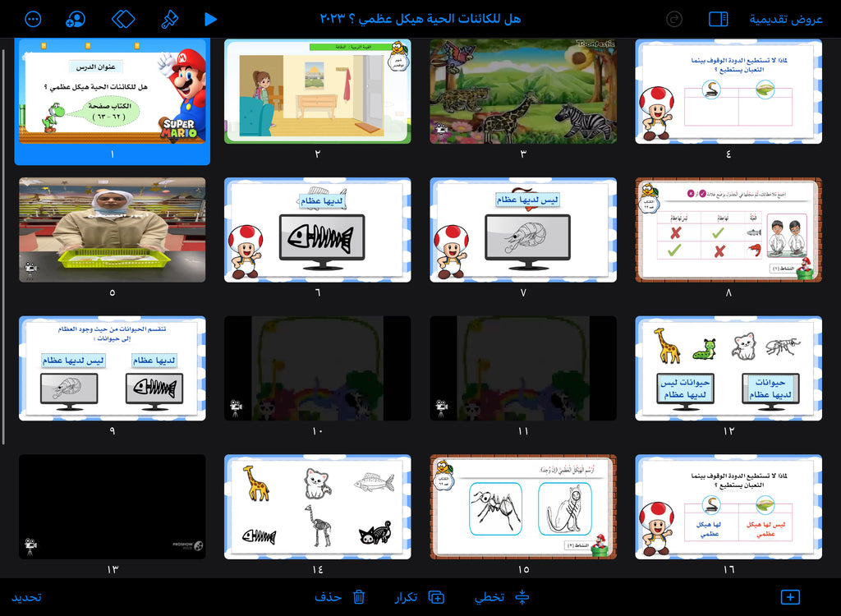Select slide 11 dark video thumbnail
This screenshot has height=616, width=841.
[523, 368]
